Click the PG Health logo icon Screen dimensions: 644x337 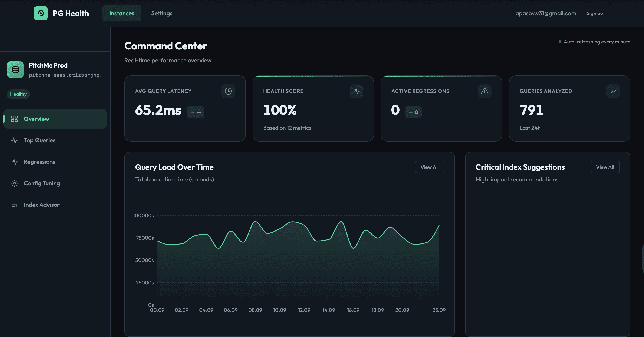[41, 13]
